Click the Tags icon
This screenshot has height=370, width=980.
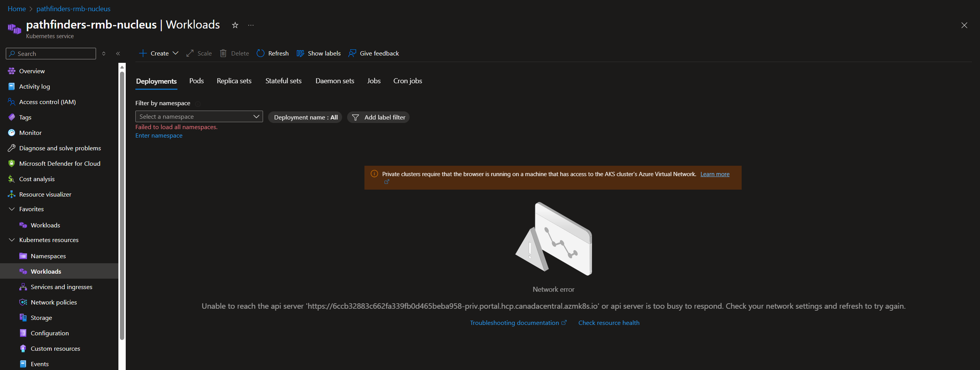coord(12,117)
